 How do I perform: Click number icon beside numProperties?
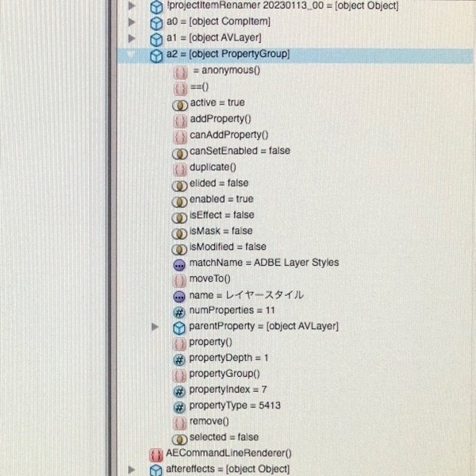pyautogui.click(x=179, y=313)
